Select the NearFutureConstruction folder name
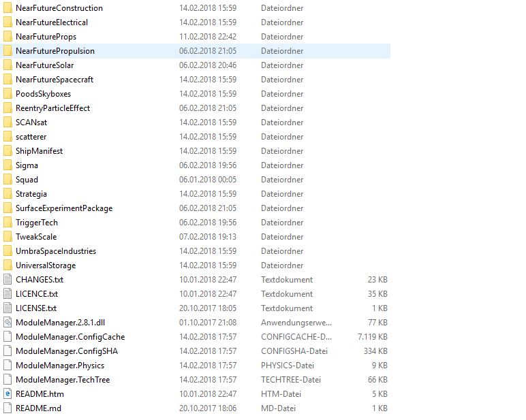The width and height of the screenshot is (526, 420). 59,8
